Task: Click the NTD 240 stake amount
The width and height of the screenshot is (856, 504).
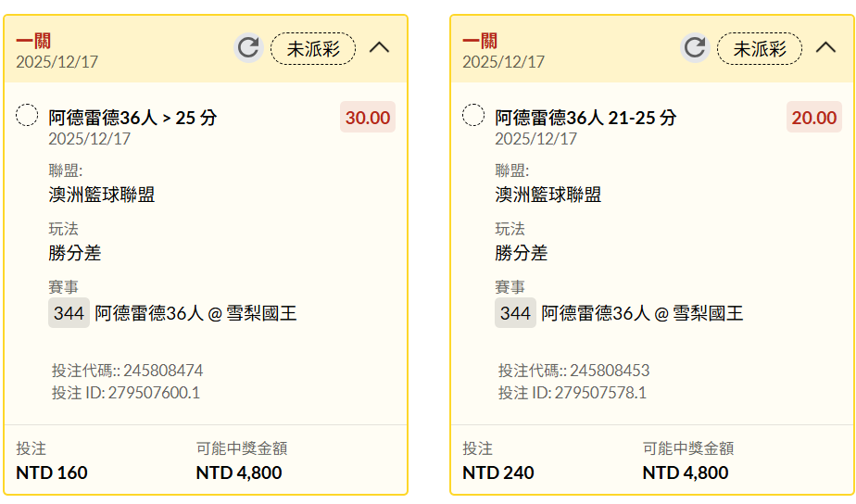Action: (x=498, y=472)
